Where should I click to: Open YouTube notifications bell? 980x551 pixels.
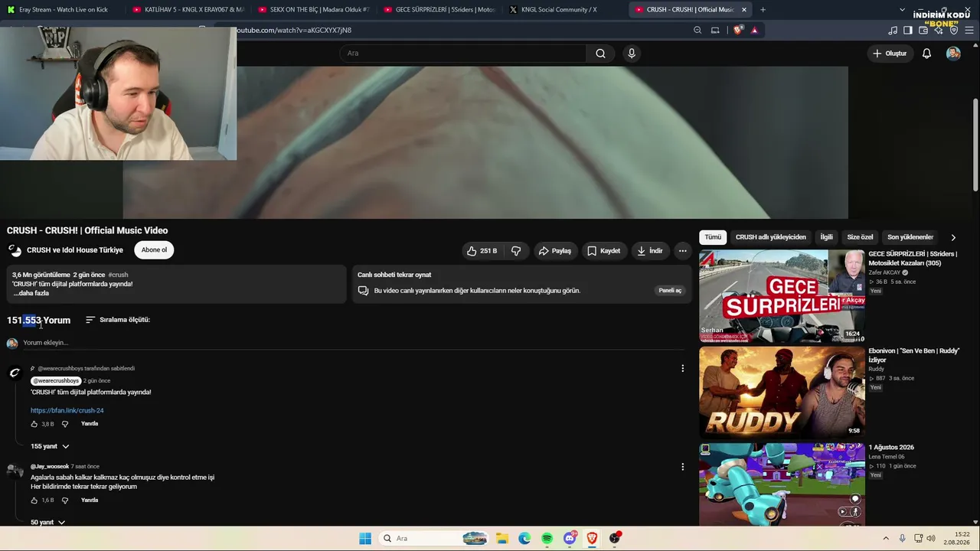(x=926, y=54)
